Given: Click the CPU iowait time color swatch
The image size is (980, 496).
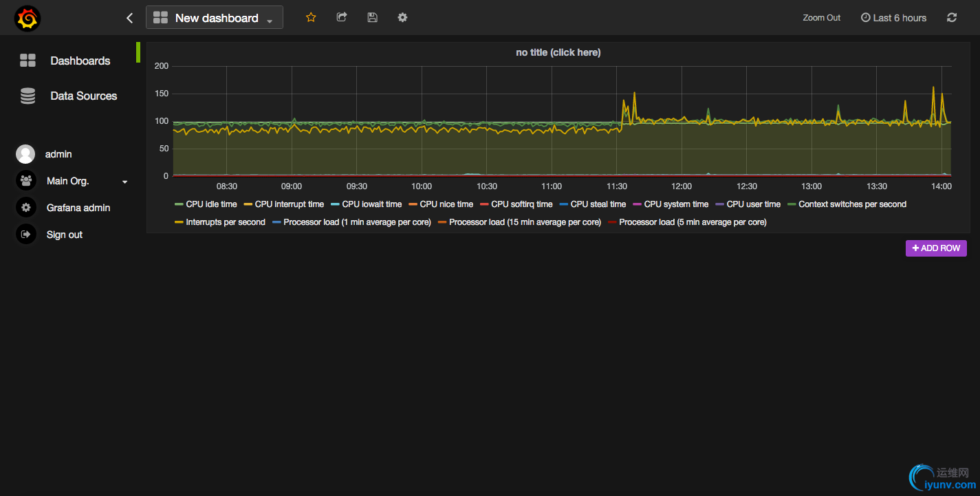Looking at the screenshot, I should 335,204.
